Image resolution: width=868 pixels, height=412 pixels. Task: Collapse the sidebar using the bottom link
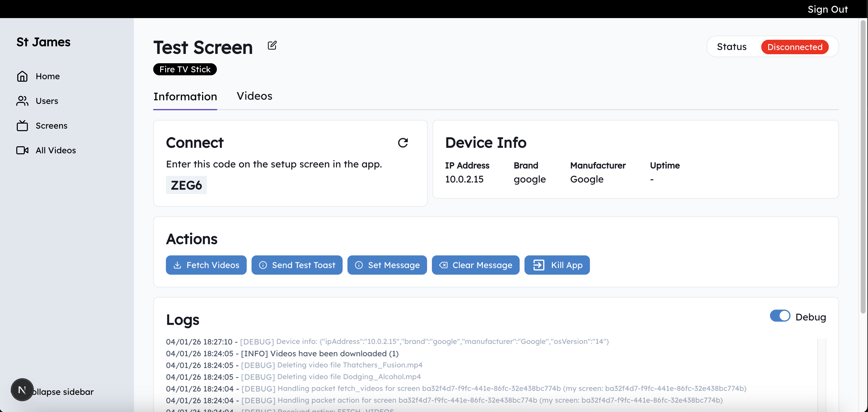coord(64,392)
